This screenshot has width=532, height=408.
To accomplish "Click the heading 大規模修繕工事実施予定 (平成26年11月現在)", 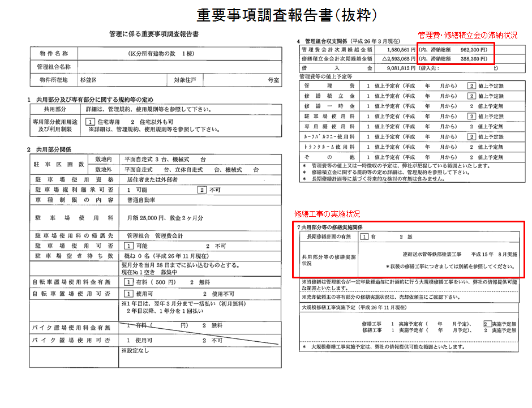I will [x=354, y=308].
